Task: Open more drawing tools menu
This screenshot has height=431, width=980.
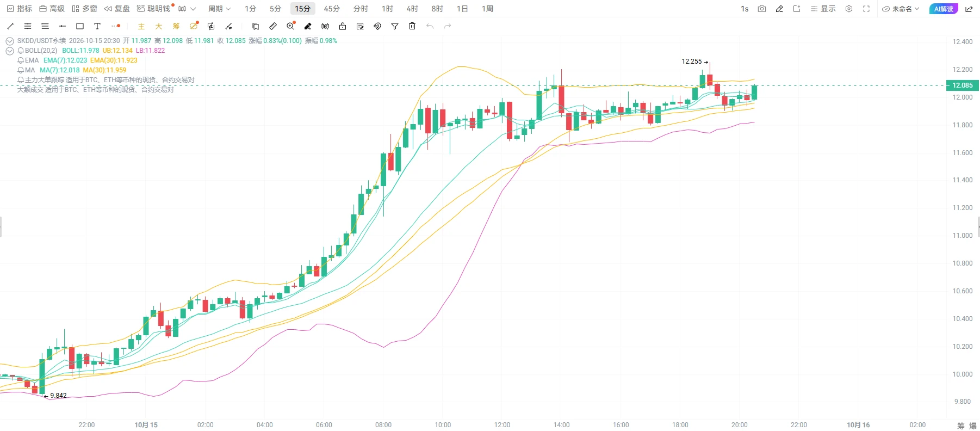Action: [x=115, y=26]
